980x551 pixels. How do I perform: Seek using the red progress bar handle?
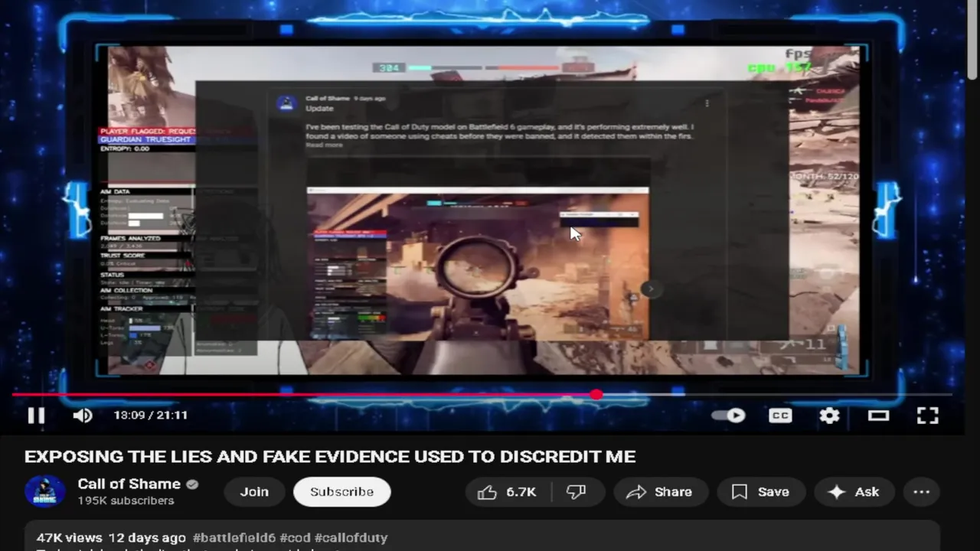coord(596,395)
